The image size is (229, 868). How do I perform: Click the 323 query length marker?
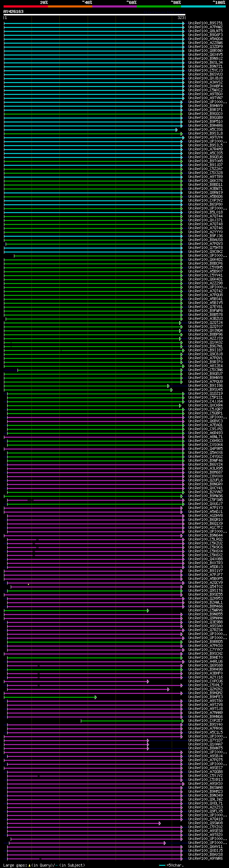click(x=181, y=18)
